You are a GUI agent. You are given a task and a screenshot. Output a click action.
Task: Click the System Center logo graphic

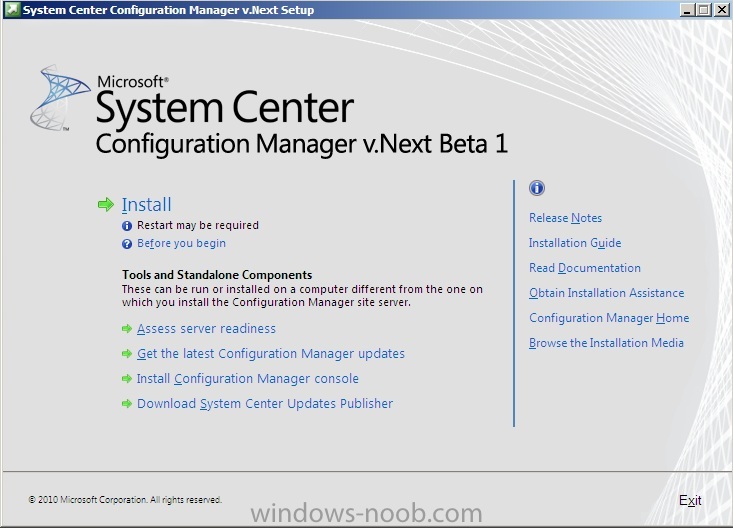tap(60, 97)
